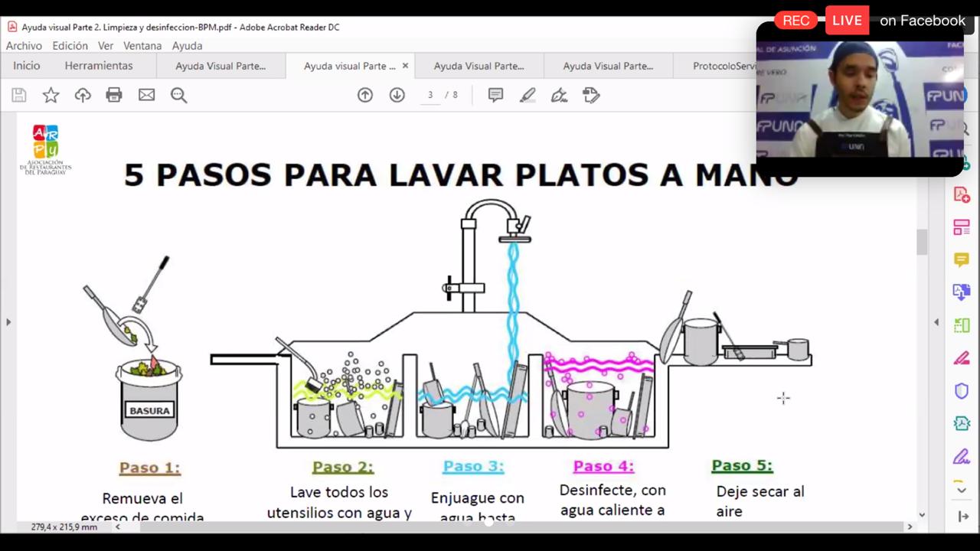Go to the Herramientas view

pos(99,66)
